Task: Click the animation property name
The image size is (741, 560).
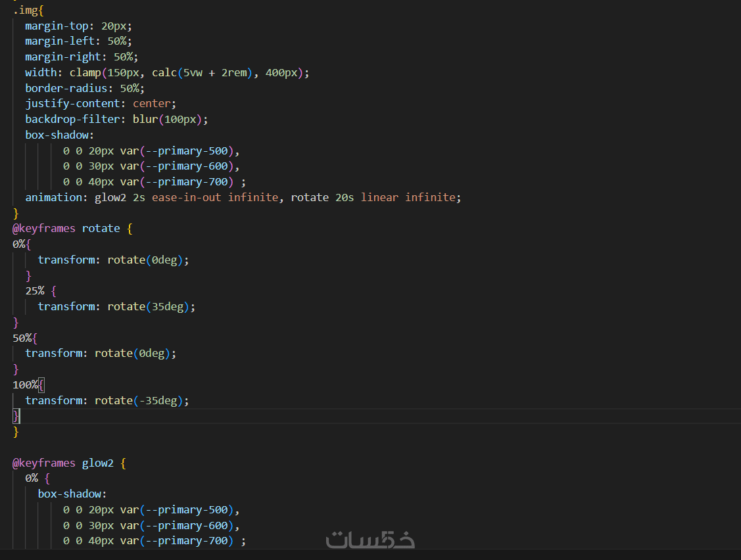Action: click(x=53, y=198)
